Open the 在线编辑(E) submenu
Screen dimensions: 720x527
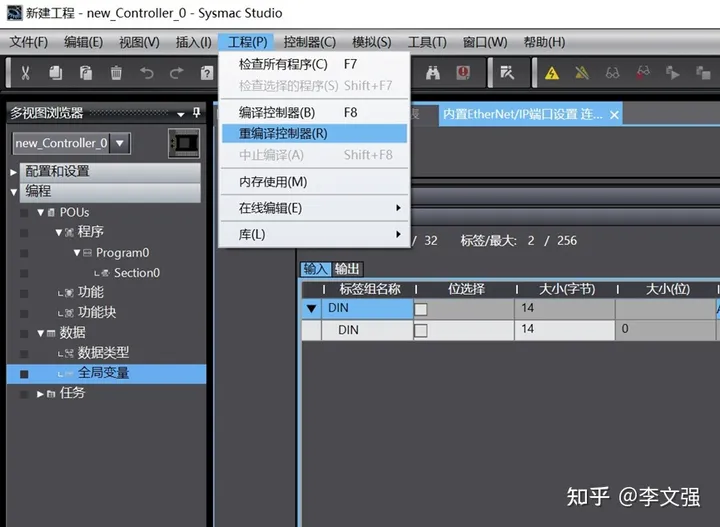pyautogui.click(x=315, y=208)
